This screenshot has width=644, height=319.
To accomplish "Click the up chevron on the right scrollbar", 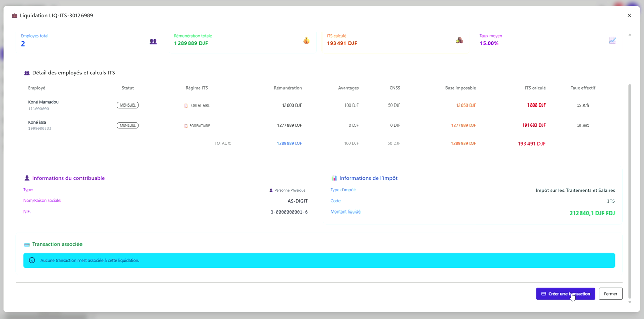I will [629, 34].
